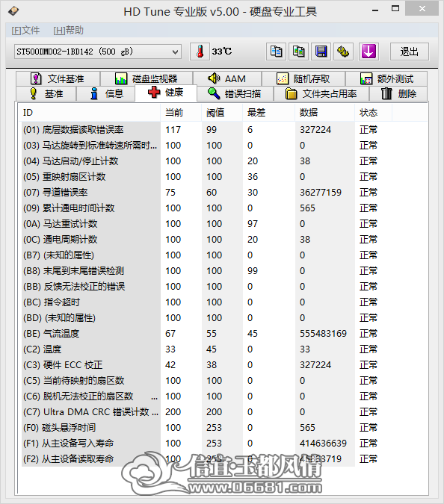The image size is (444, 504).
Task: Open the 文件 menu
Action: [x=25, y=31]
